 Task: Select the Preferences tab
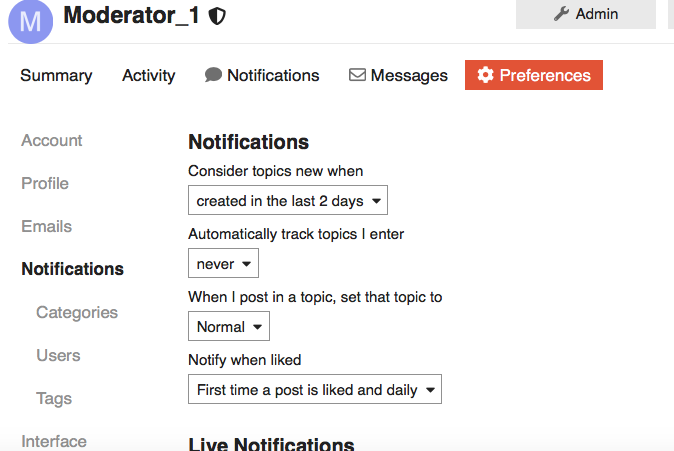click(x=534, y=75)
